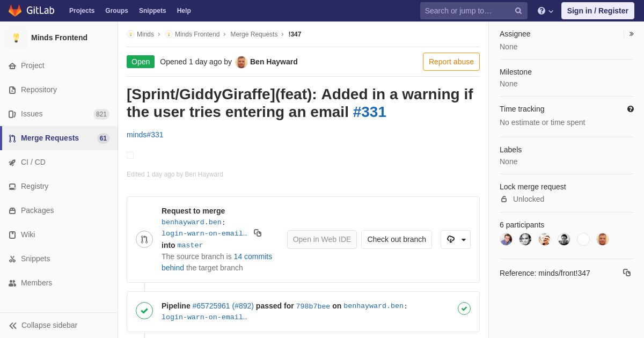Click the fourth participant avatar
644x338 pixels.
click(564, 239)
